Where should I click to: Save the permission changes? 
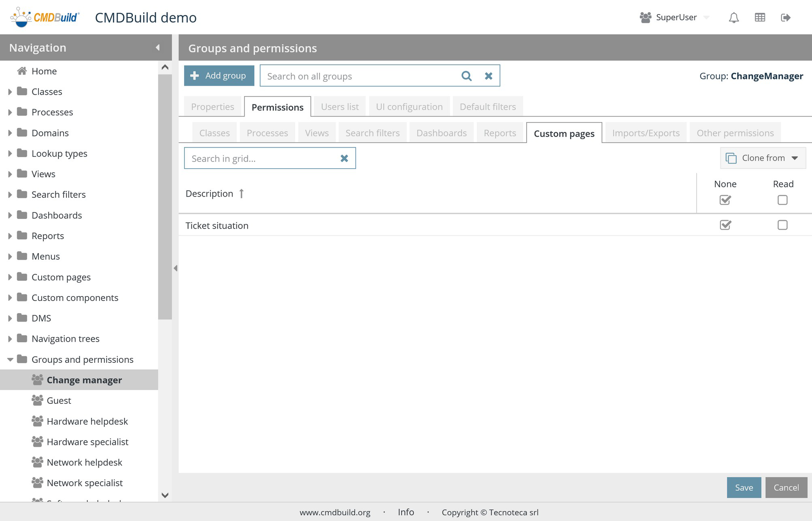[744, 487]
